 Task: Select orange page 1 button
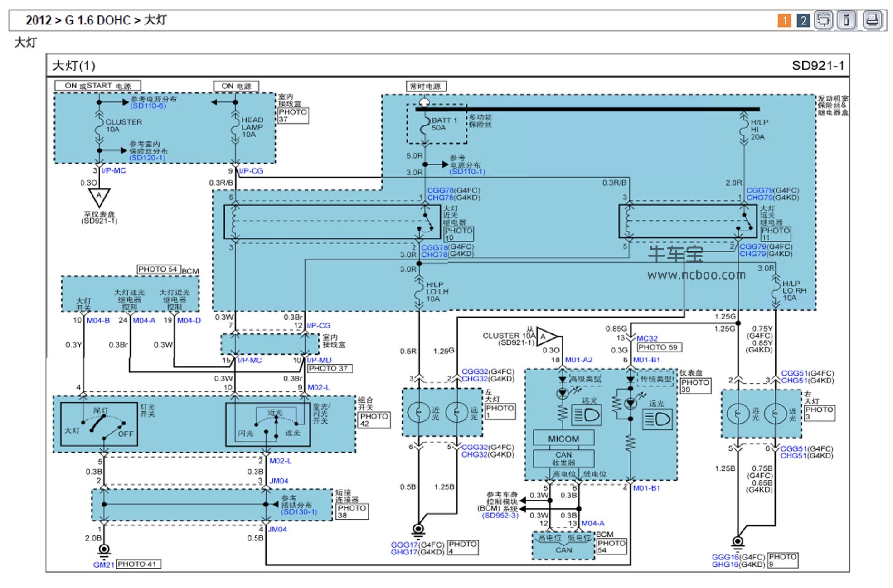[x=784, y=20]
